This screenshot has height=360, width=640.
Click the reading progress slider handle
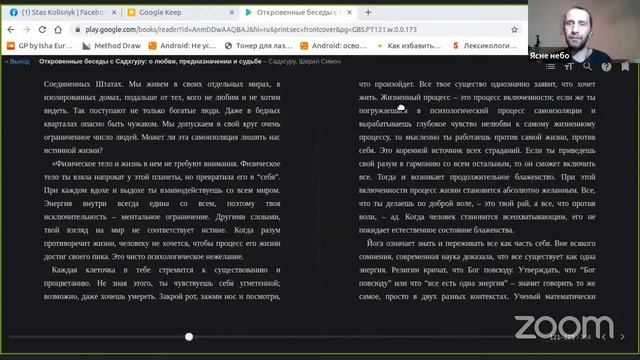click(x=189, y=337)
